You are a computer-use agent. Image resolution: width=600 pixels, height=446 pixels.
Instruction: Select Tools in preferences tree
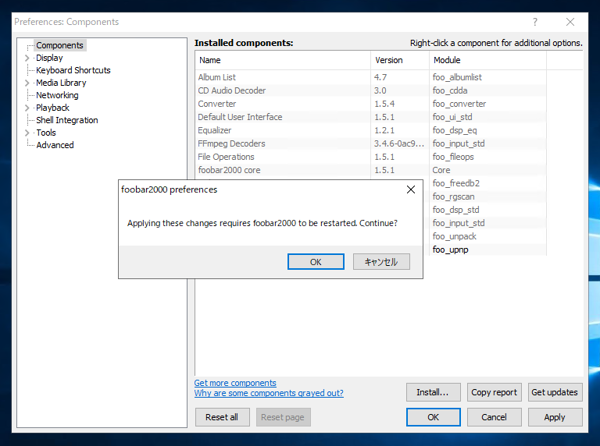(46, 133)
